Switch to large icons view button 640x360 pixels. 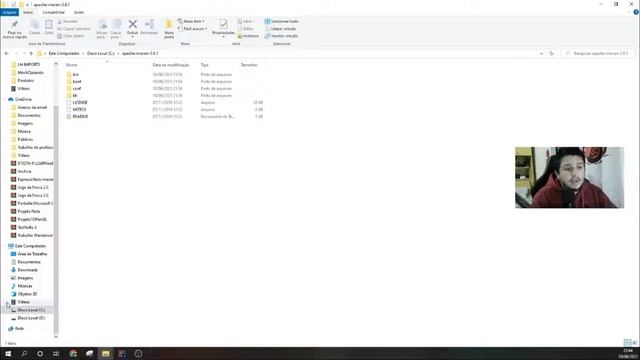[635, 343]
